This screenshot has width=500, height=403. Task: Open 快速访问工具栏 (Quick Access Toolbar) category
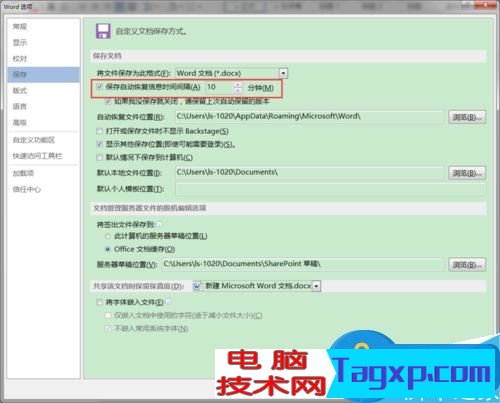point(37,156)
